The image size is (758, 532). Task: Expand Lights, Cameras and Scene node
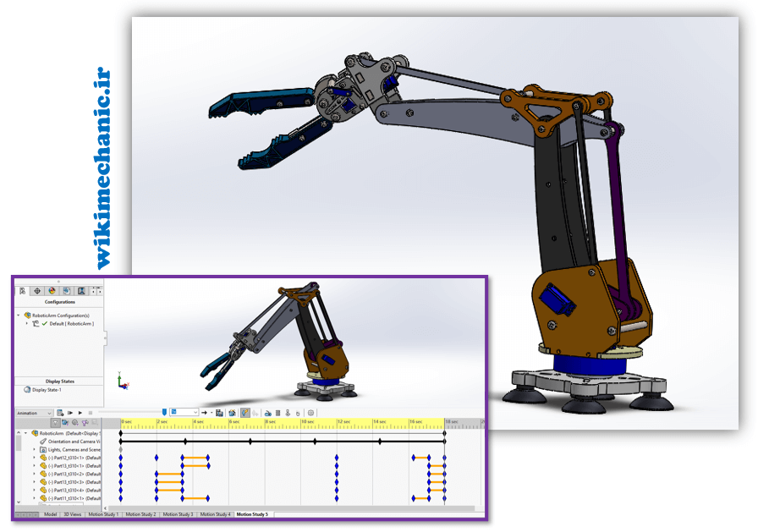click(x=35, y=449)
